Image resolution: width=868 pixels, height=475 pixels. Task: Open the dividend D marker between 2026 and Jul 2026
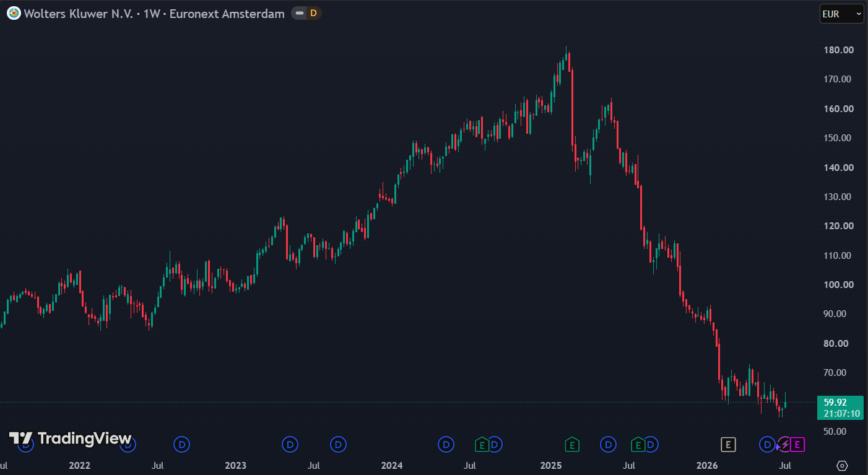point(767,444)
